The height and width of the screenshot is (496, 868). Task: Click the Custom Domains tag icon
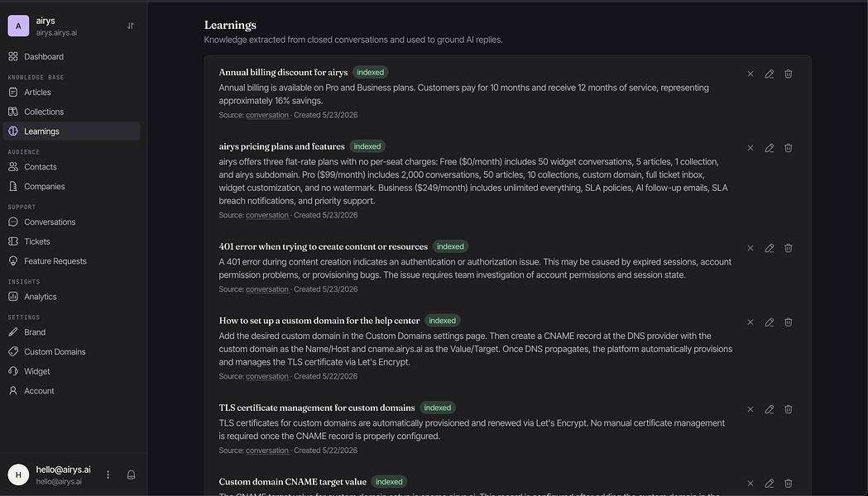(x=13, y=351)
